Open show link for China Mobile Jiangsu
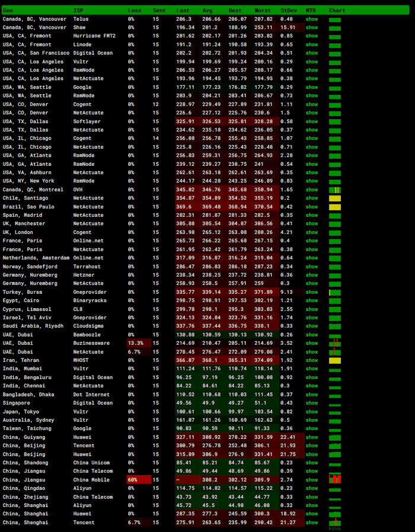The image size is (415, 532). click(x=311, y=480)
